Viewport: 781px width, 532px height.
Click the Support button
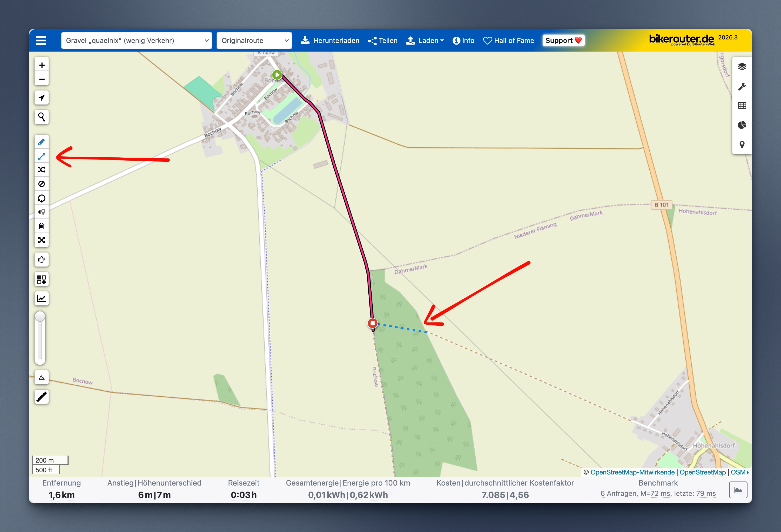click(x=563, y=41)
